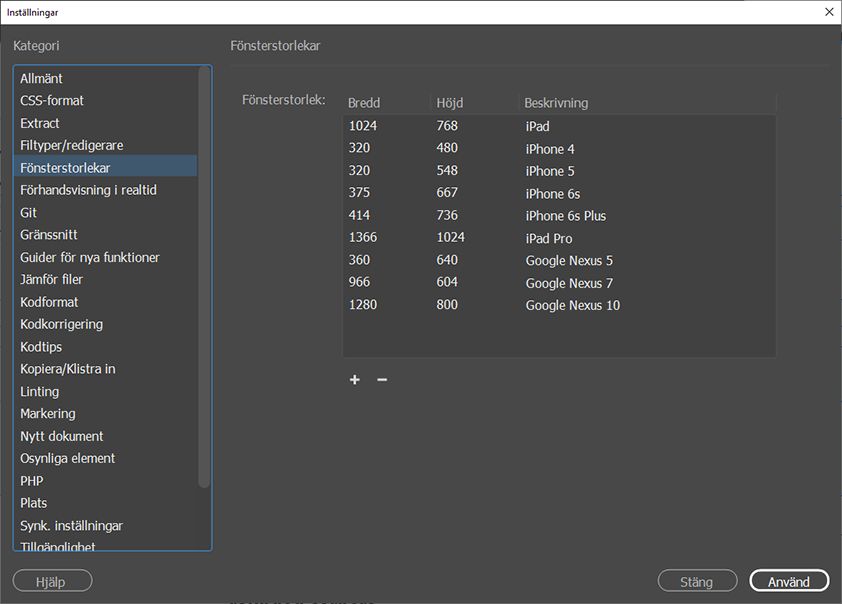Click the Beskrivning column header

click(x=556, y=103)
